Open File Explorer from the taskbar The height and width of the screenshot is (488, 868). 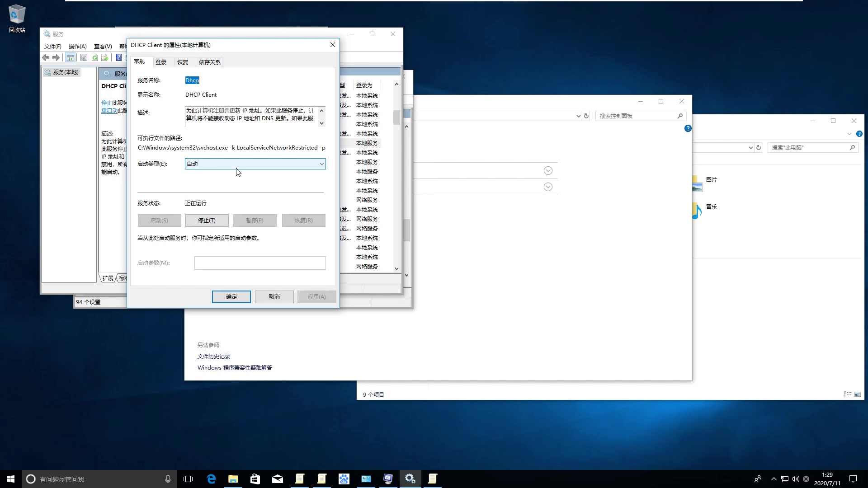click(233, 479)
